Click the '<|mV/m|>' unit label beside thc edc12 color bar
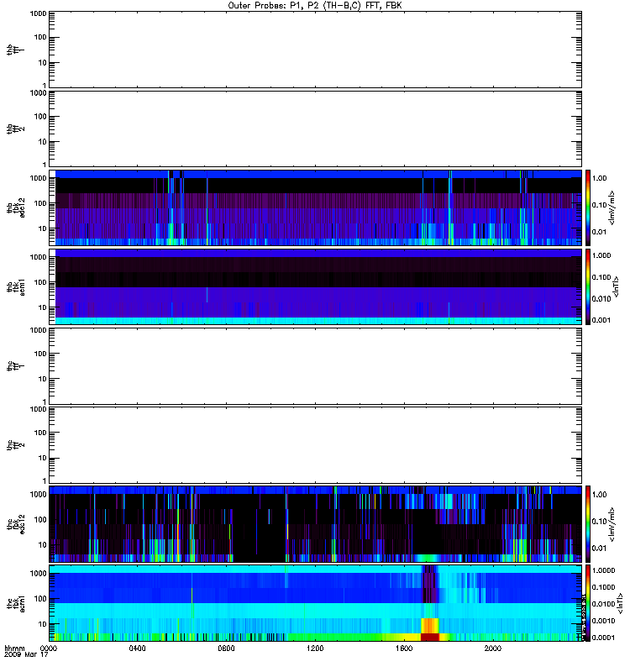 point(612,524)
